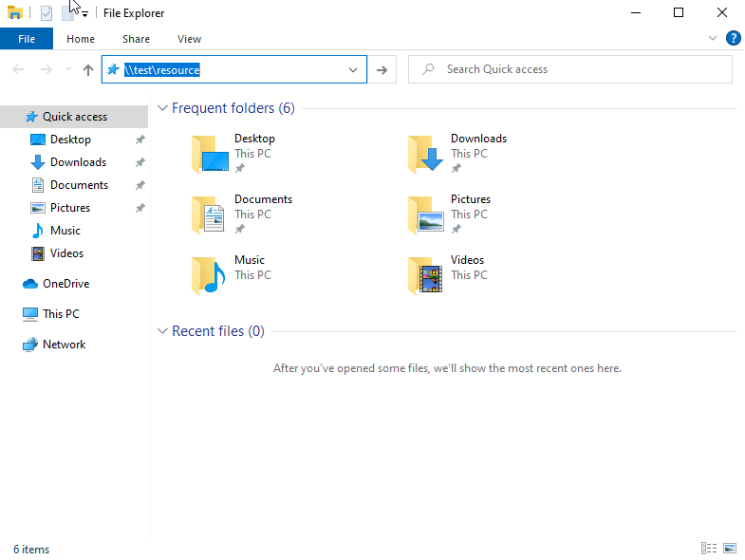Select the Music folder icon in Frequent folders
The width and height of the screenshot is (745, 560).
coord(210,275)
